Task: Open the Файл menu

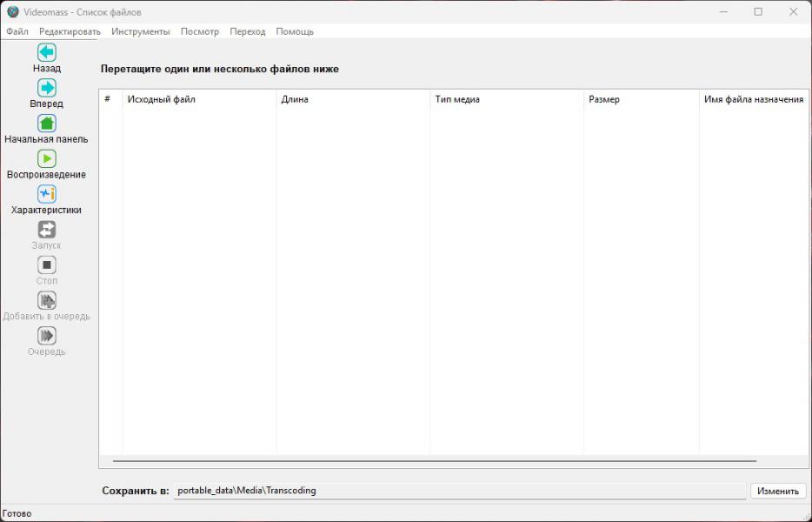Action: [17, 31]
